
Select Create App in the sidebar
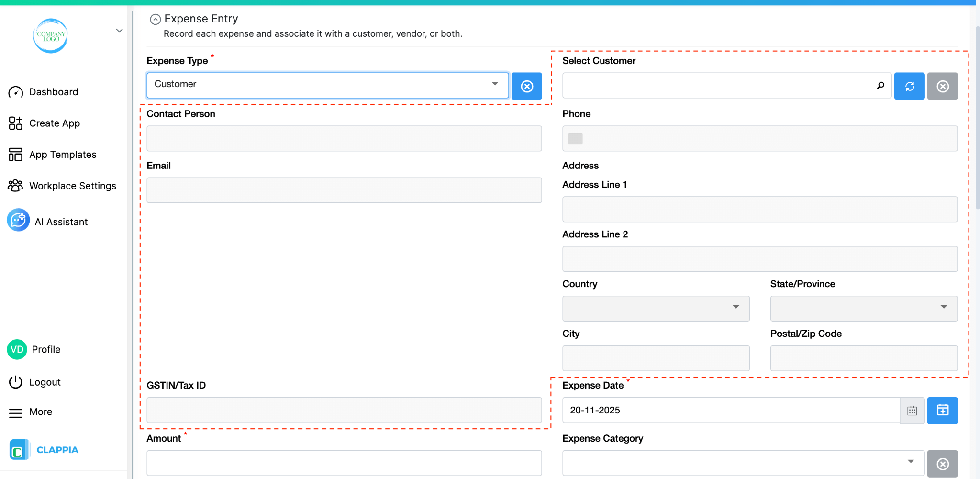click(x=54, y=123)
